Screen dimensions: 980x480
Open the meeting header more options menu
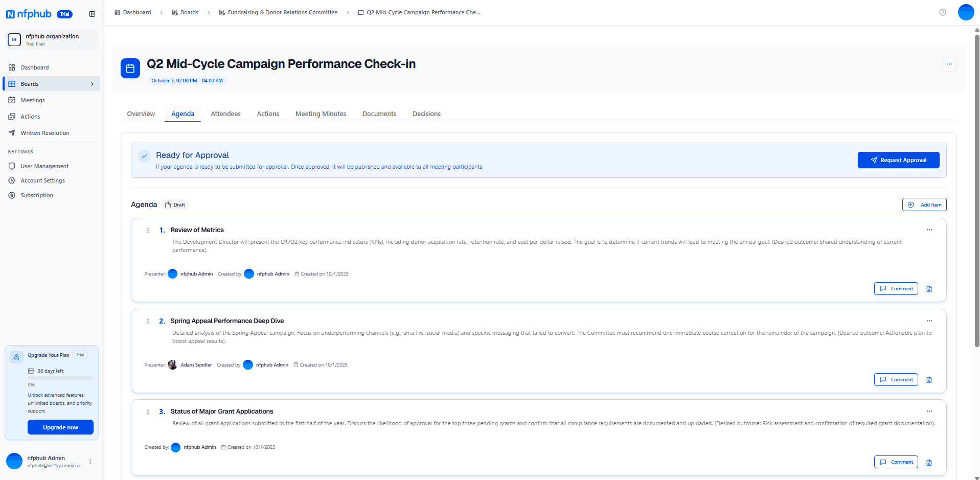click(949, 64)
